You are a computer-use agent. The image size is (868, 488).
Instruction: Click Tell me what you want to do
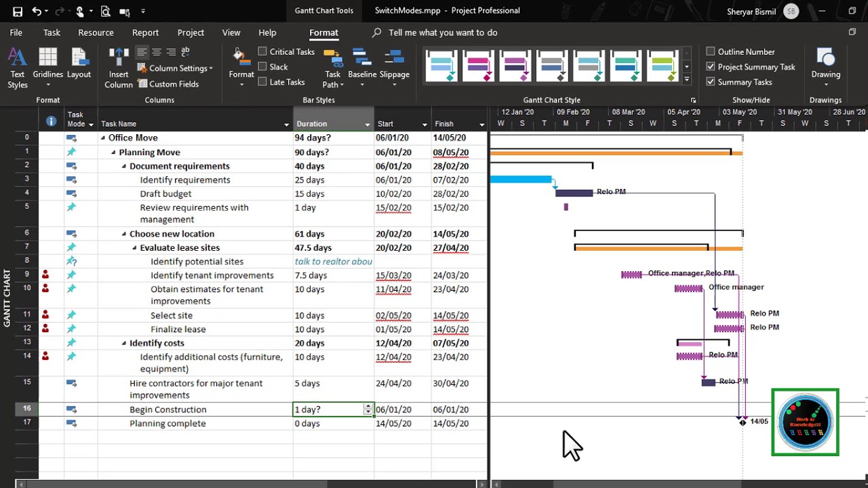443,33
